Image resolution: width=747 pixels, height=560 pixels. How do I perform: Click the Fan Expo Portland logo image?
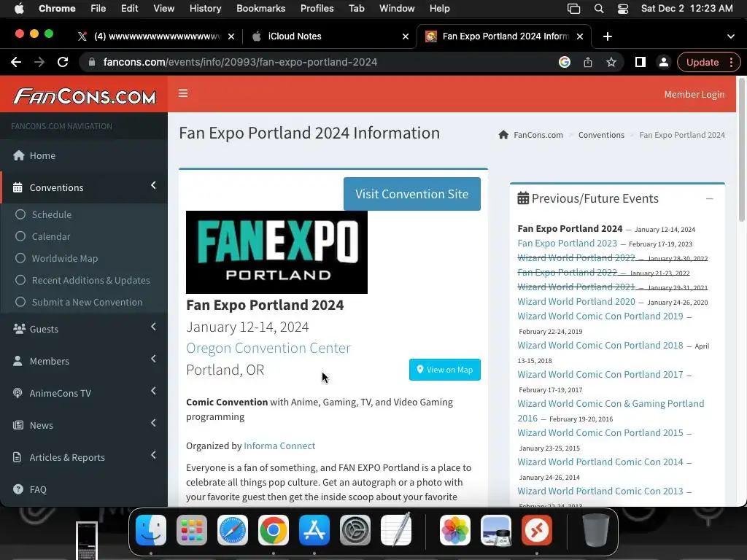tap(276, 252)
